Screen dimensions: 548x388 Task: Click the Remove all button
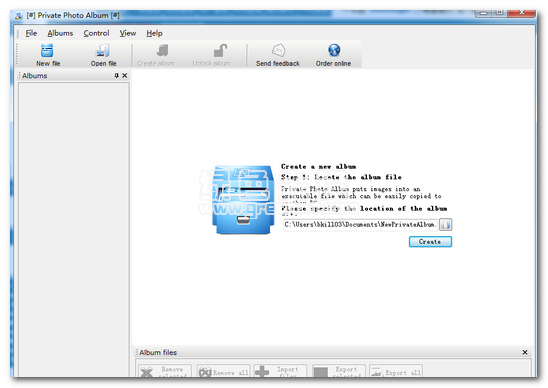pyautogui.click(x=223, y=371)
